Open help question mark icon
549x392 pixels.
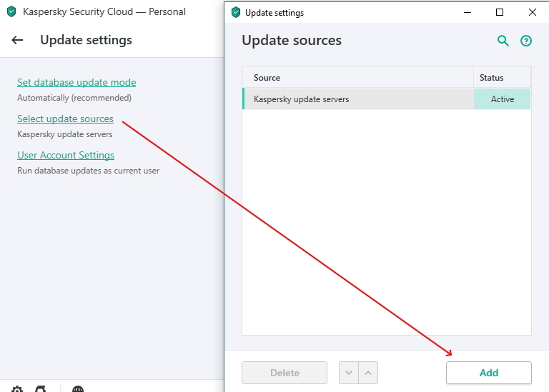(526, 41)
